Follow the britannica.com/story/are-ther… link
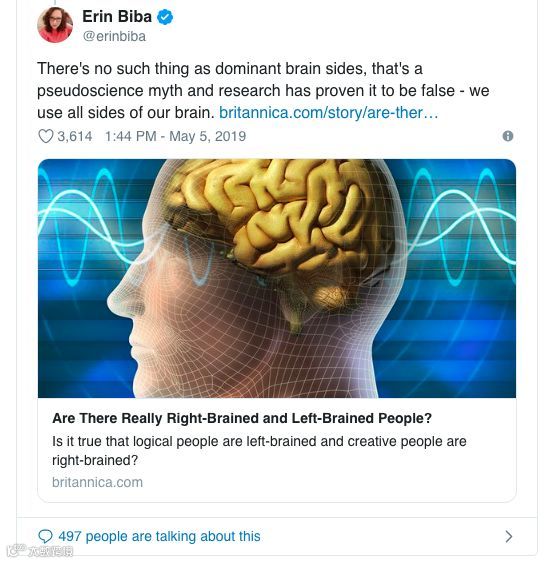 coord(329,113)
